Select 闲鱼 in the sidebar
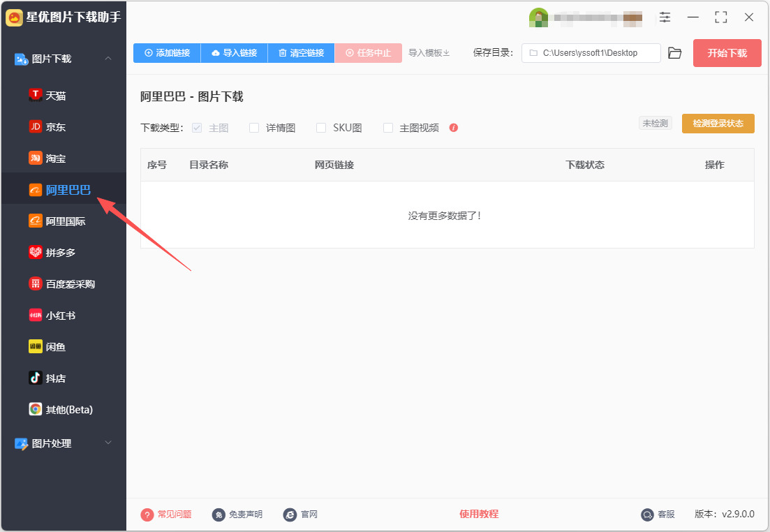Viewport: 770px width, 532px height. click(x=64, y=347)
